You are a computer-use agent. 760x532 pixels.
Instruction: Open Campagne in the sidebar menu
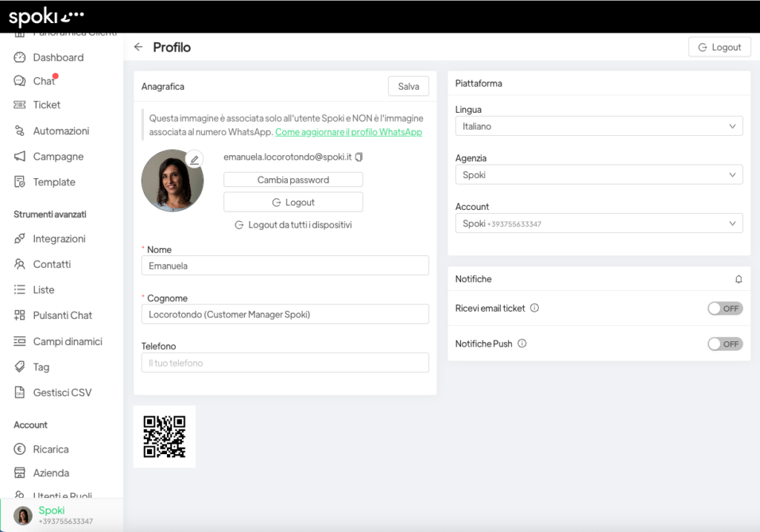58,157
